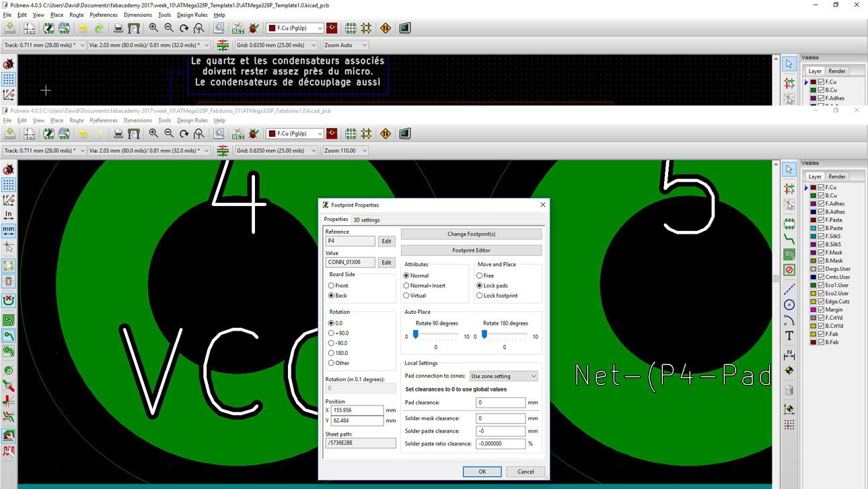The height and width of the screenshot is (489, 868).
Task: Open F.Cu layer selector in back window
Action: (x=295, y=28)
